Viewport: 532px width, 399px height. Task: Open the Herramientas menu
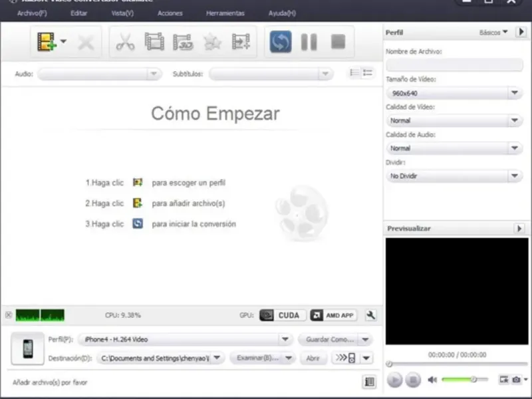(225, 13)
